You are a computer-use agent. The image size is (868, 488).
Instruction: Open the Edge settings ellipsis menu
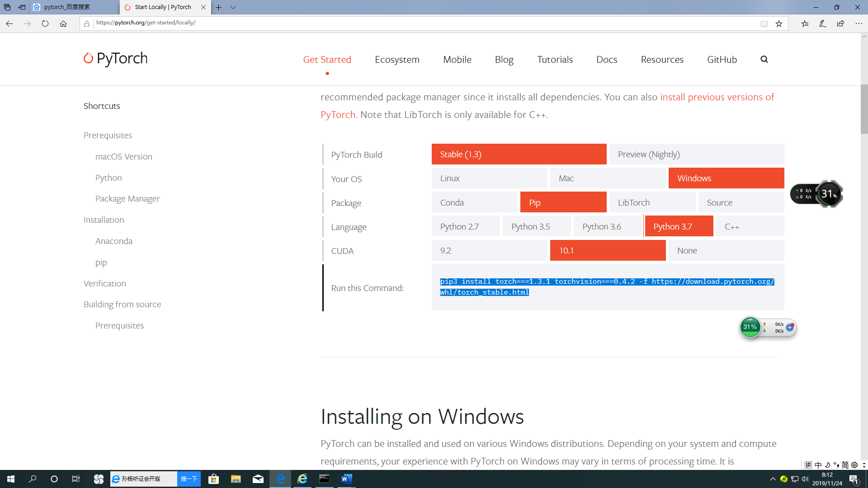pos(859,23)
